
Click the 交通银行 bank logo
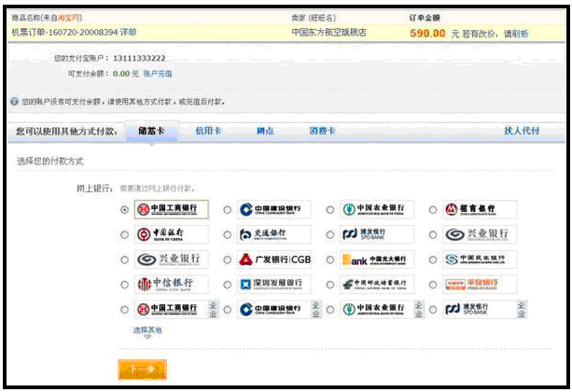[x=274, y=234]
